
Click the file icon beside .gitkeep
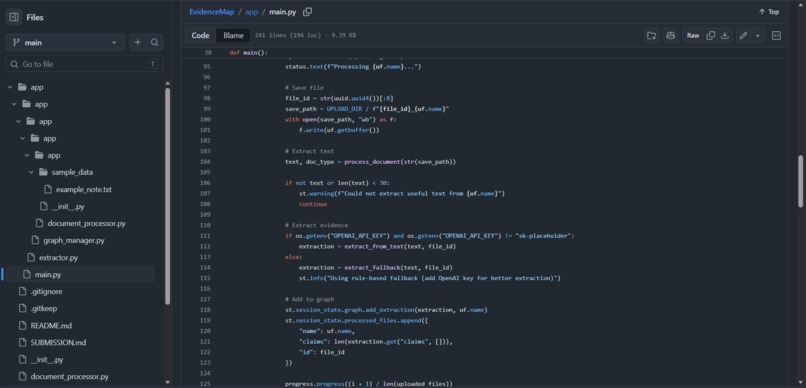[22, 308]
